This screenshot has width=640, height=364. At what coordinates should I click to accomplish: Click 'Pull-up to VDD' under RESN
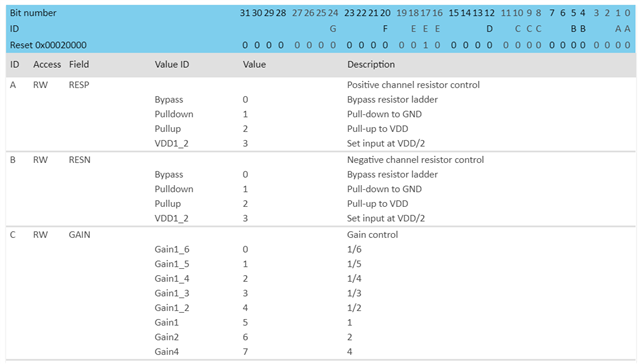click(378, 204)
